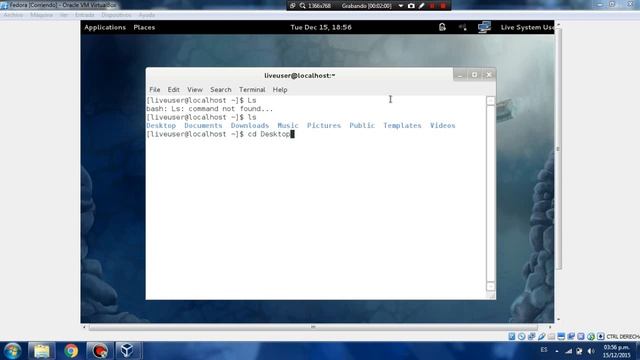Open VirtualBox Archivo menu
Image resolution: width=640 pixels, height=360 pixels.
coord(13,15)
